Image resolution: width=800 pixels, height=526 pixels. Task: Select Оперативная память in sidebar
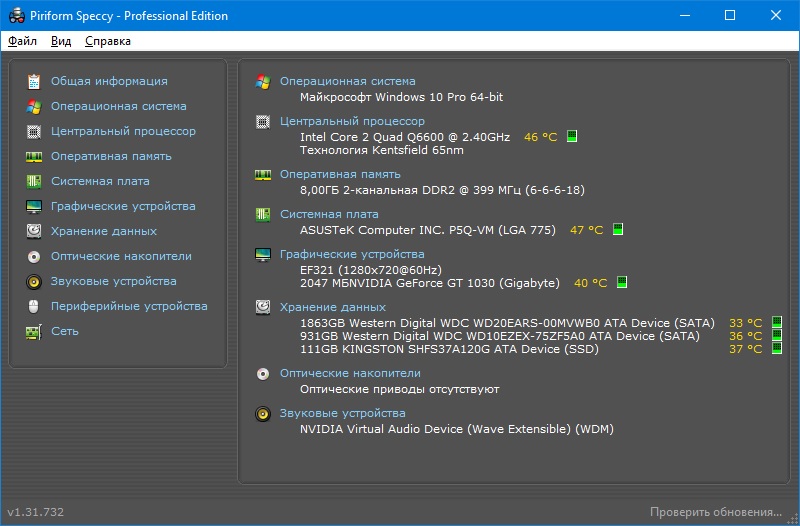pos(111,156)
